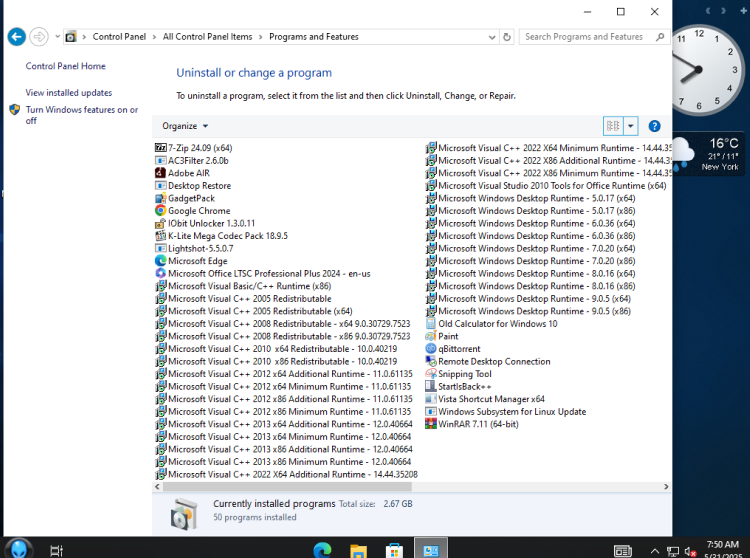Click the Desktop Restore program icon
This screenshot has width=750, height=558.
click(x=161, y=186)
